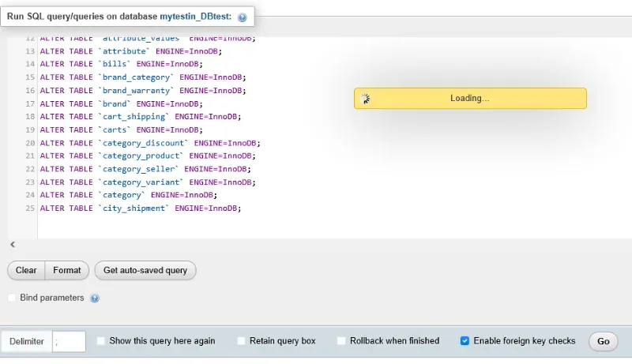Format the SQL query
The height and width of the screenshot is (364, 632).
[x=67, y=270]
